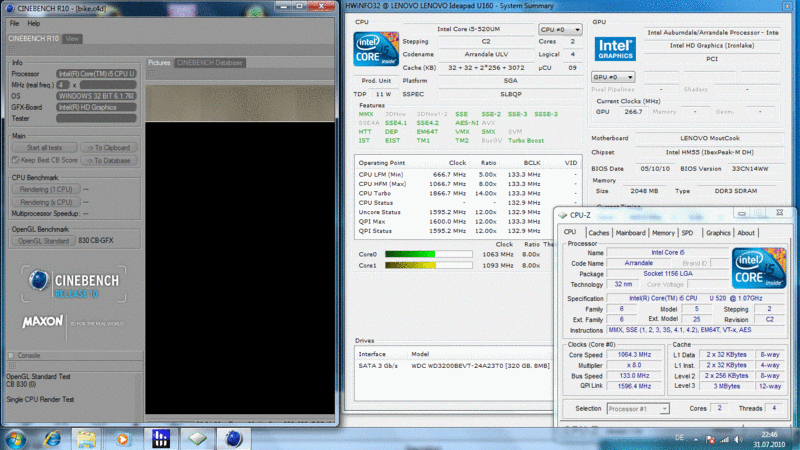This screenshot has width=800, height=450.
Task: Click the CPU-Z title bar icon
Action: [x=562, y=215]
